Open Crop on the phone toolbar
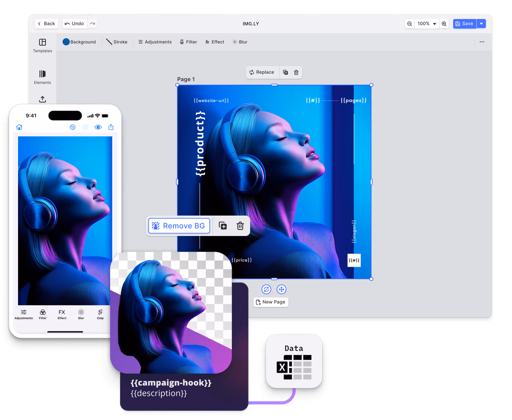 100,314
